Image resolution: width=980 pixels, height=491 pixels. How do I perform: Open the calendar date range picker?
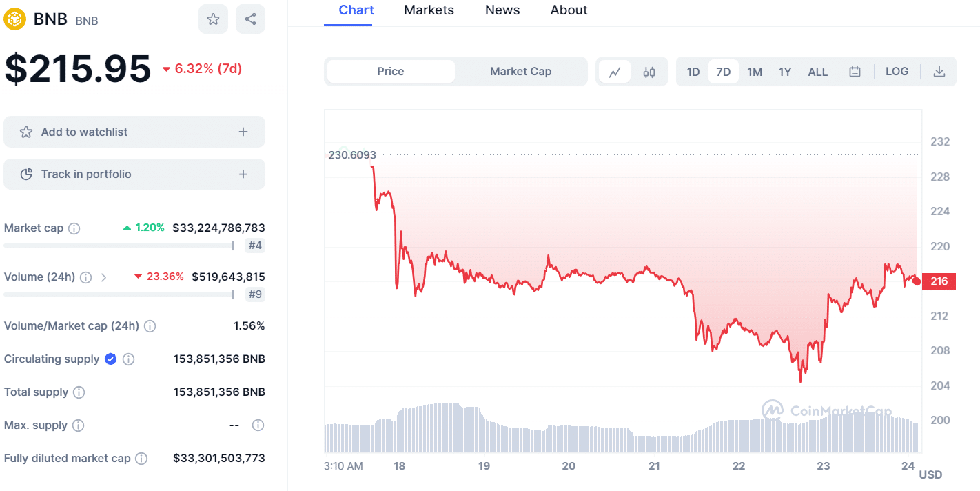click(855, 72)
